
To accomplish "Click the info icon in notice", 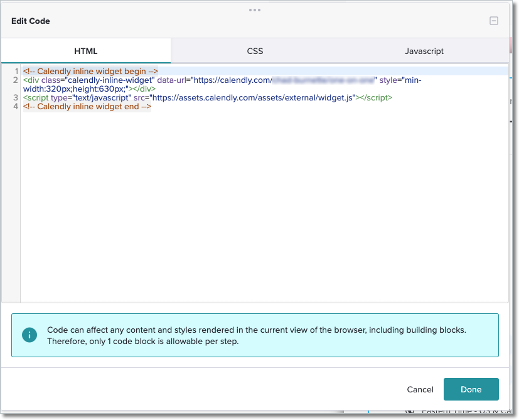I will click(x=29, y=335).
